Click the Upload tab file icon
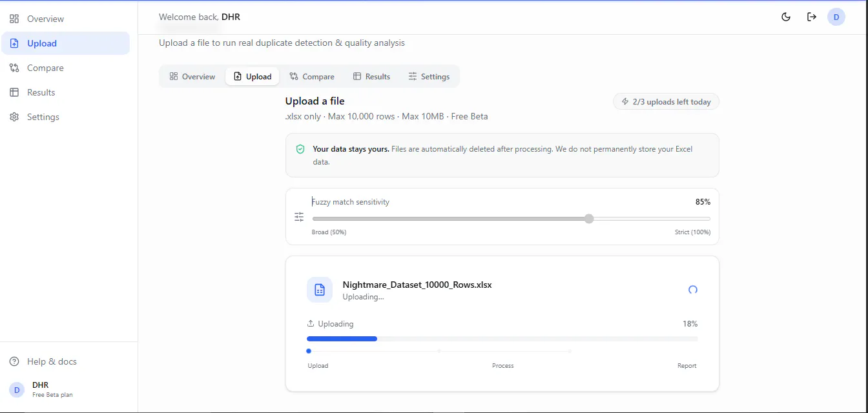The image size is (868, 413). [238, 76]
